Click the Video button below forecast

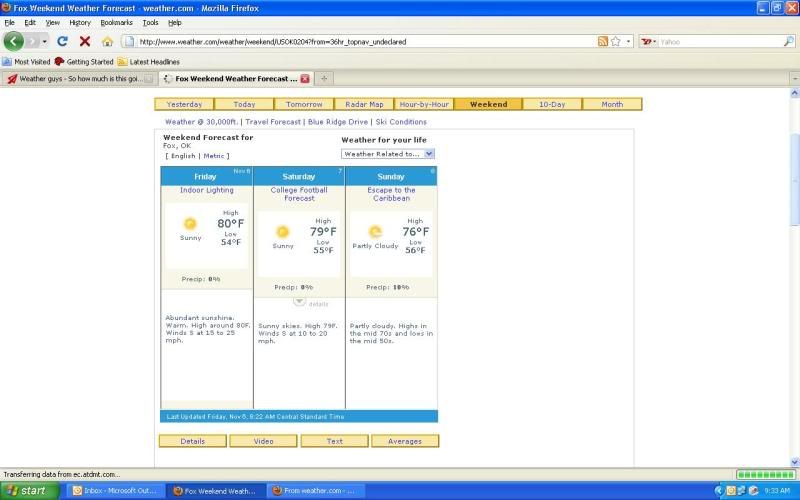tap(263, 441)
